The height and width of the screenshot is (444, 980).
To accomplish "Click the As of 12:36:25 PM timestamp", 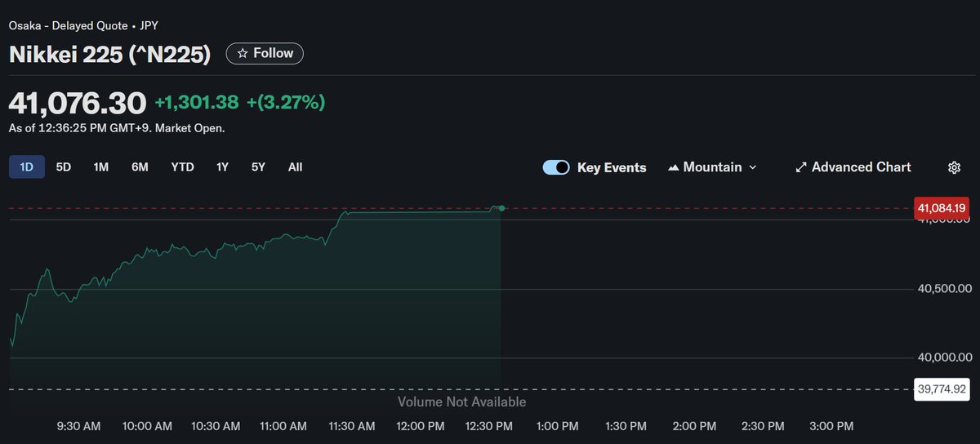I will click(x=117, y=128).
